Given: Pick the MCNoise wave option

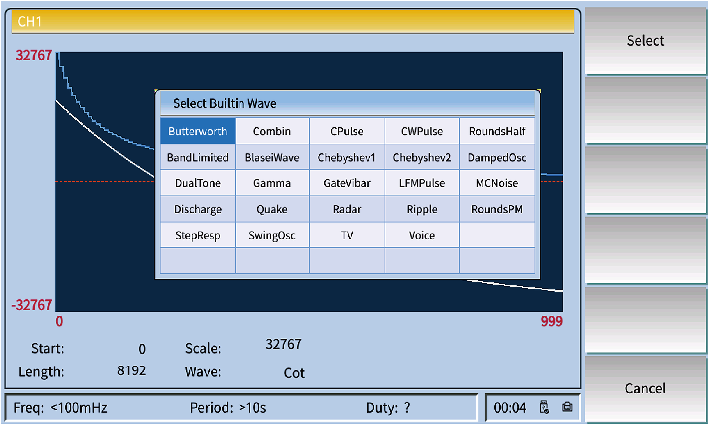Looking at the screenshot, I should click(497, 184).
